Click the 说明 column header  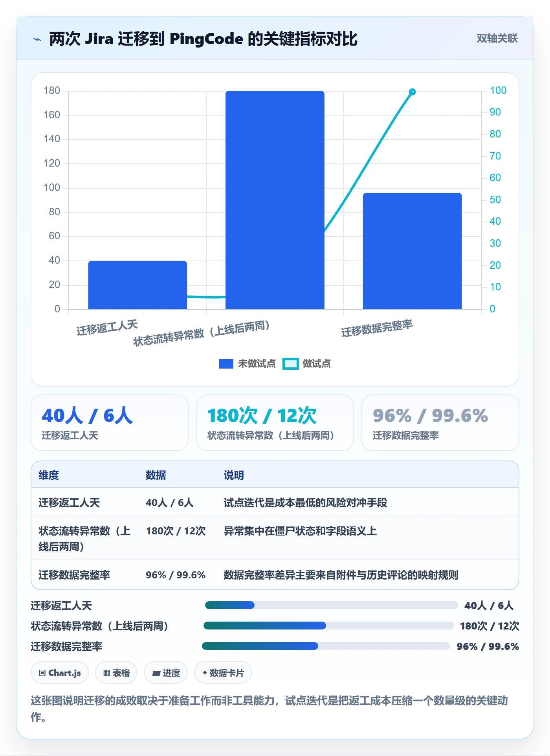tap(234, 475)
